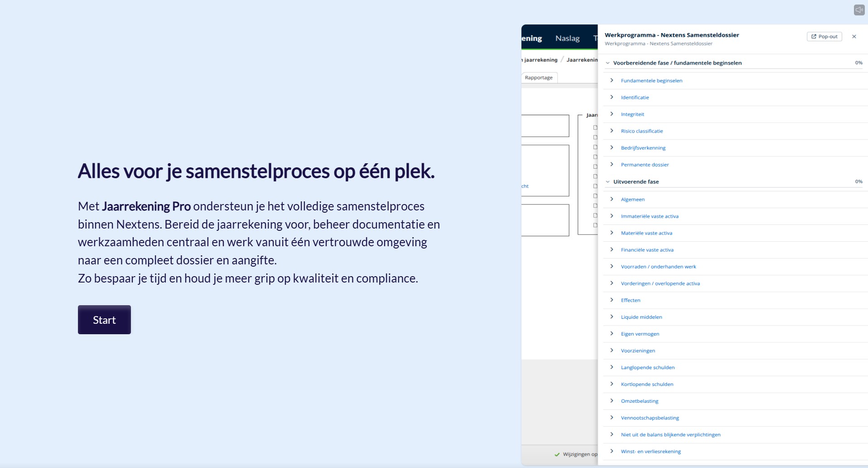Open the Omzetbelasting link
868x468 pixels.
(640, 401)
